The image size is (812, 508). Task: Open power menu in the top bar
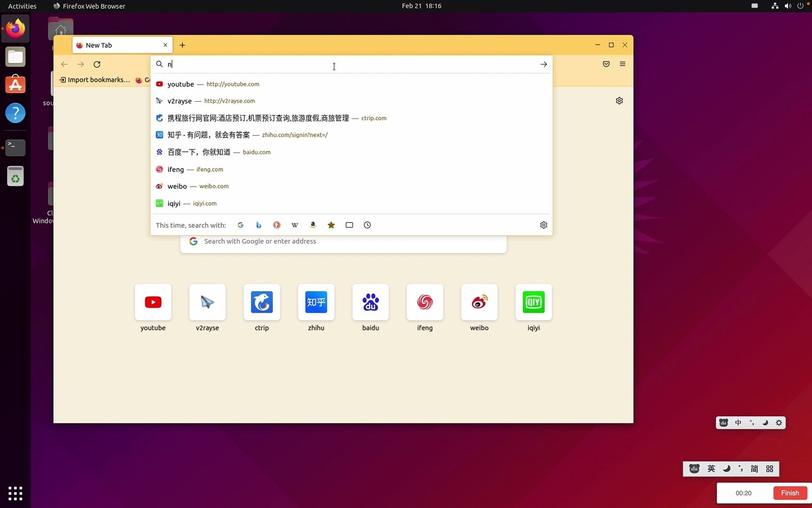tap(800, 6)
